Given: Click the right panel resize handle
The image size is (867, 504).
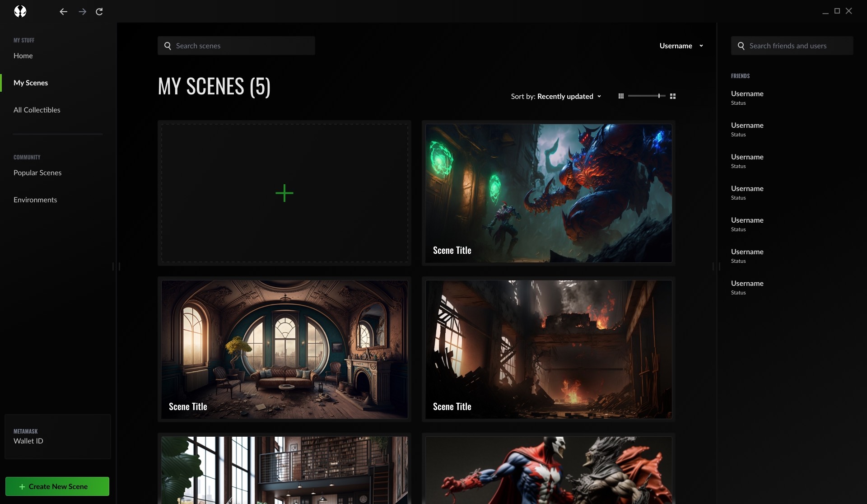Looking at the screenshot, I should (717, 266).
